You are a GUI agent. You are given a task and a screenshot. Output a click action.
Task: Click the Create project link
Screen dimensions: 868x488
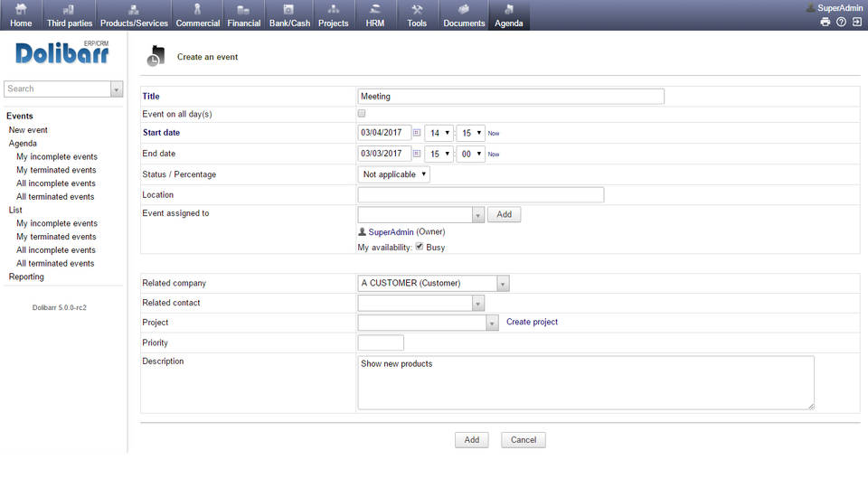(x=532, y=323)
